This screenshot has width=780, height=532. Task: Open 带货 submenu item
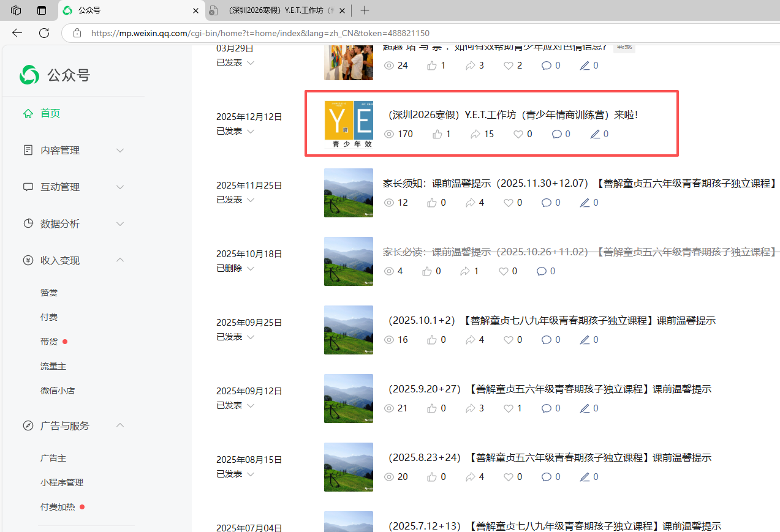[49, 342]
